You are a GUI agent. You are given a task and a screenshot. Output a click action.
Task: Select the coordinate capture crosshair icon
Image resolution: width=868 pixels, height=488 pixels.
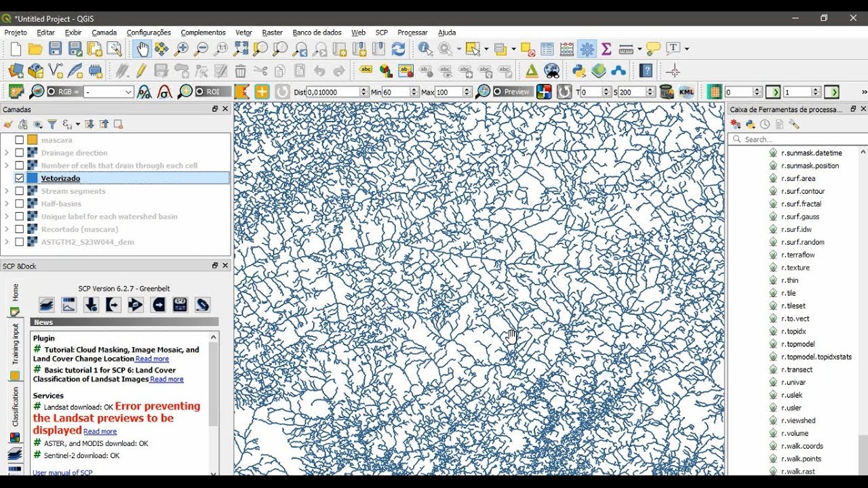[673, 70]
